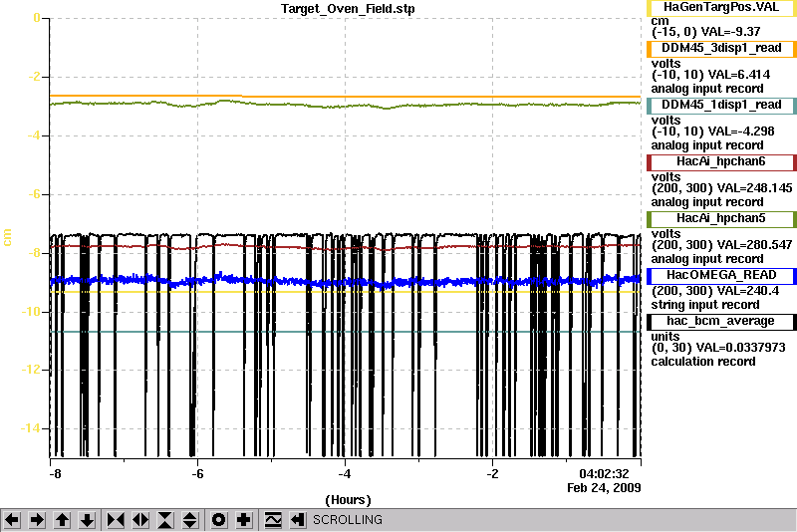The image size is (797, 532).
Task: Click the VAL=280.547 readout text
Action: (x=754, y=245)
